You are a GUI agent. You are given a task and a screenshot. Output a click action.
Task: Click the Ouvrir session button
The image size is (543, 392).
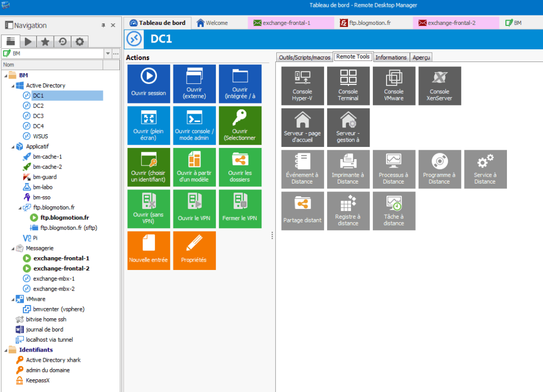click(148, 83)
